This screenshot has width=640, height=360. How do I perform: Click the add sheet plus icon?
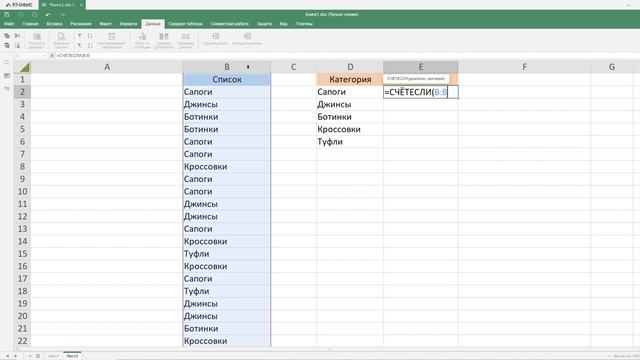click(x=30, y=356)
